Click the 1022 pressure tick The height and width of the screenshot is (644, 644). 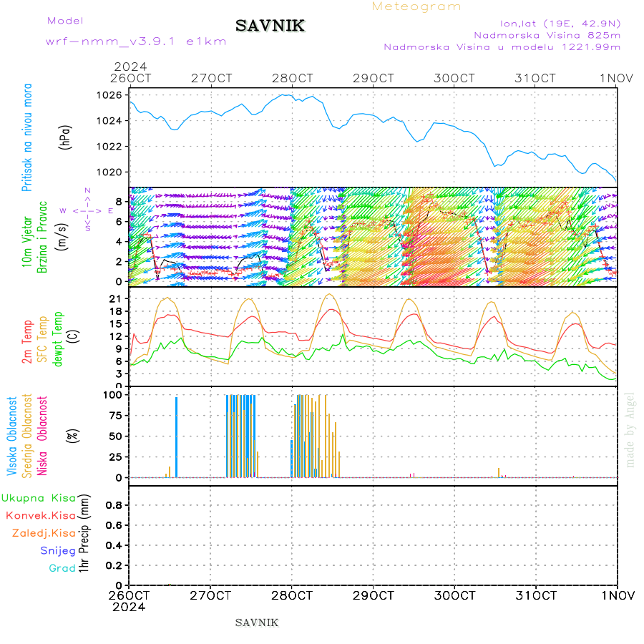pyautogui.click(x=109, y=147)
